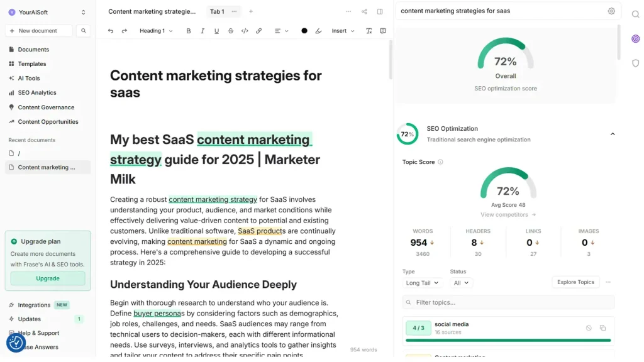This screenshot has width=644, height=362.
Task: Collapse the SEO Optimization section
Action: (613, 134)
